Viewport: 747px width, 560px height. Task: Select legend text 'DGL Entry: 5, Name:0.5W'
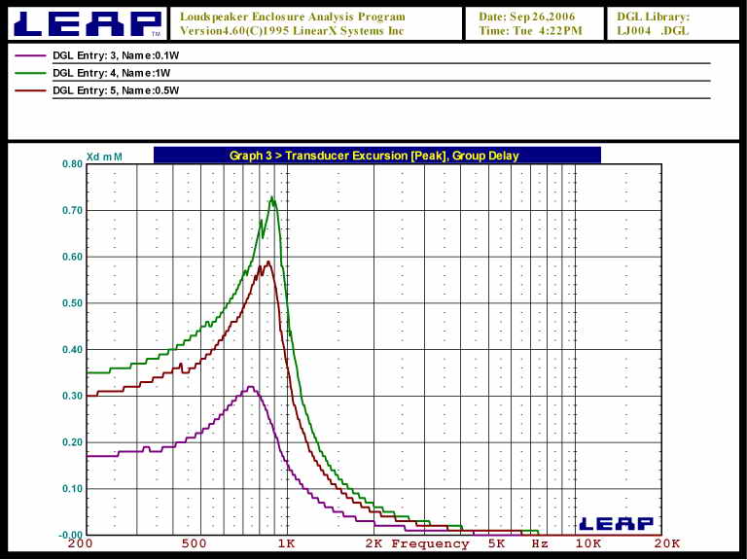[x=116, y=90]
